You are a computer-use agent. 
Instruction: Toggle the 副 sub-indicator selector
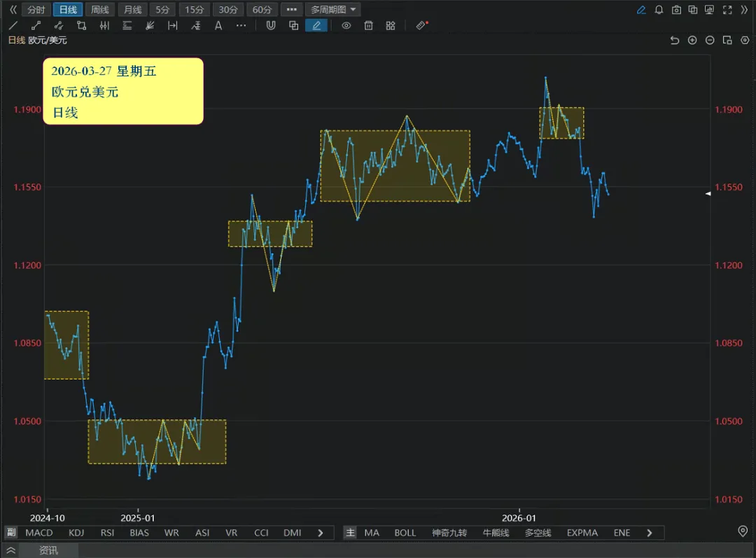point(12,532)
